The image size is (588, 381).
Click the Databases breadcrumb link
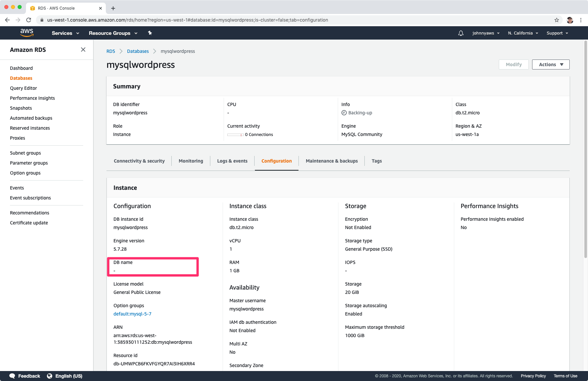(138, 51)
